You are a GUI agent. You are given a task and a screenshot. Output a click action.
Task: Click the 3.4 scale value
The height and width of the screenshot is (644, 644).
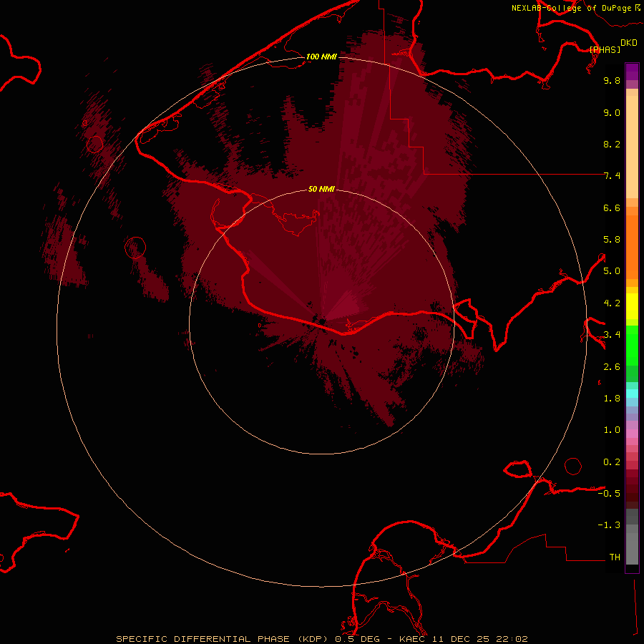[x=612, y=335]
